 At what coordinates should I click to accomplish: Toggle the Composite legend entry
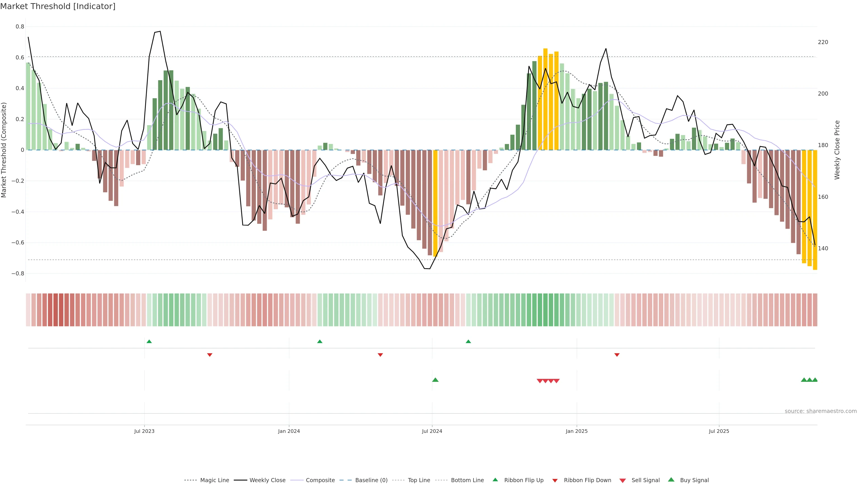point(320,480)
